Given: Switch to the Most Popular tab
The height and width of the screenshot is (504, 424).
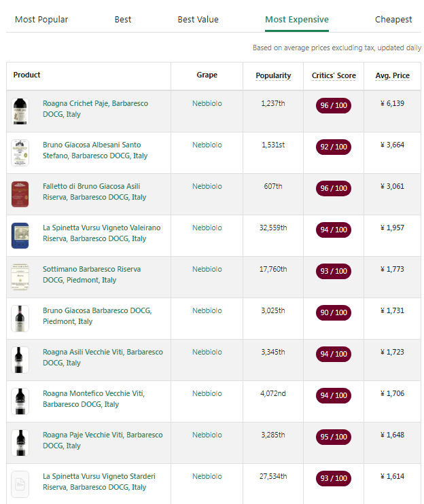Looking at the screenshot, I should click(41, 20).
